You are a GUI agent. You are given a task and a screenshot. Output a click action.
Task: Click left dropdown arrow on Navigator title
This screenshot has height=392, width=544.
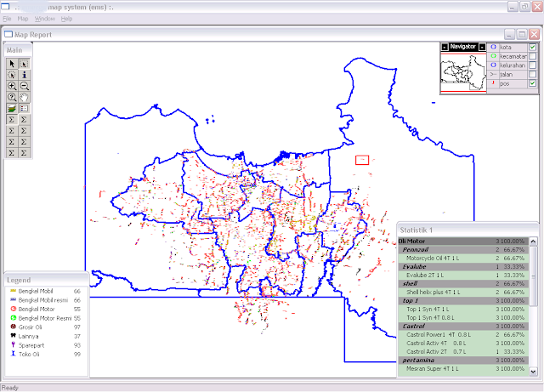tap(445, 47)
